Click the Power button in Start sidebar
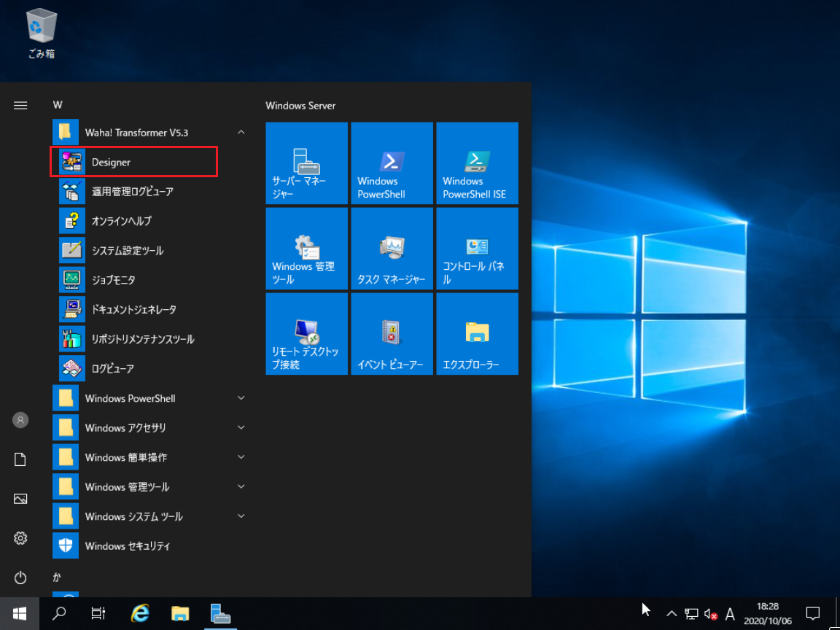This screenshot has width=840, height=630. [20, 577]
